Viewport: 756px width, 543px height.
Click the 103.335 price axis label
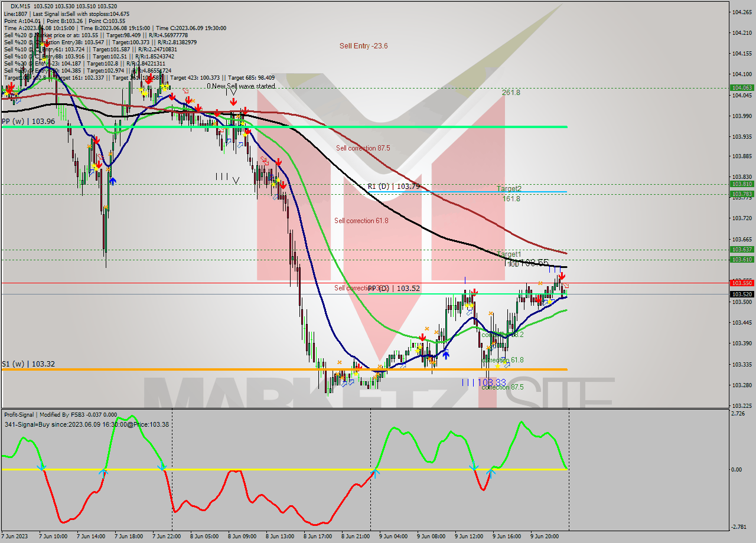pyautogui.click(x=742, y=364)
